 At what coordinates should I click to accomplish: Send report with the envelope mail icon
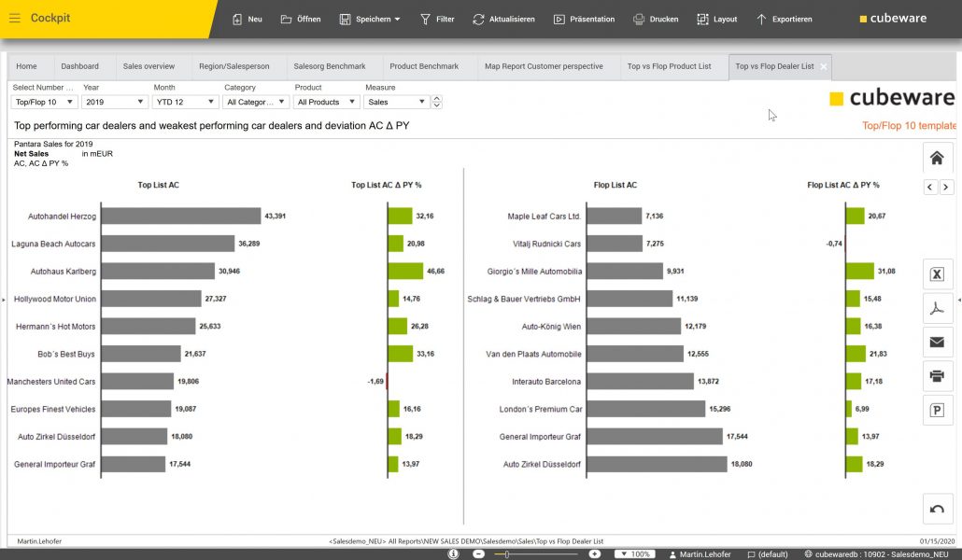coord(937,343)
